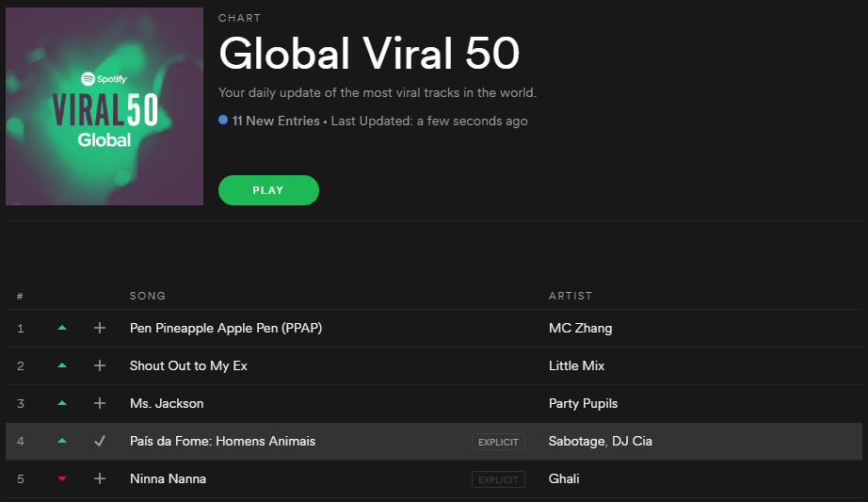Click the SONG column header
This screenshot has width=868, height=502.
coord(148,296)
